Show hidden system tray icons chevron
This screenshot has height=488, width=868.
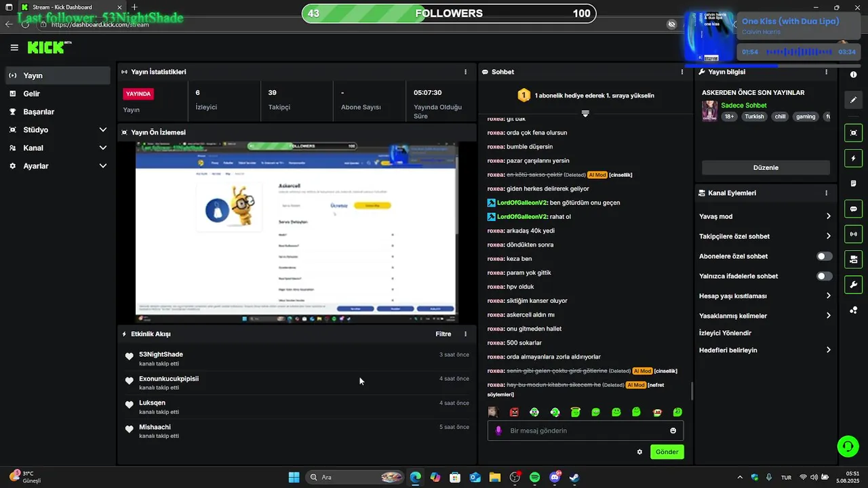[740, 477]
